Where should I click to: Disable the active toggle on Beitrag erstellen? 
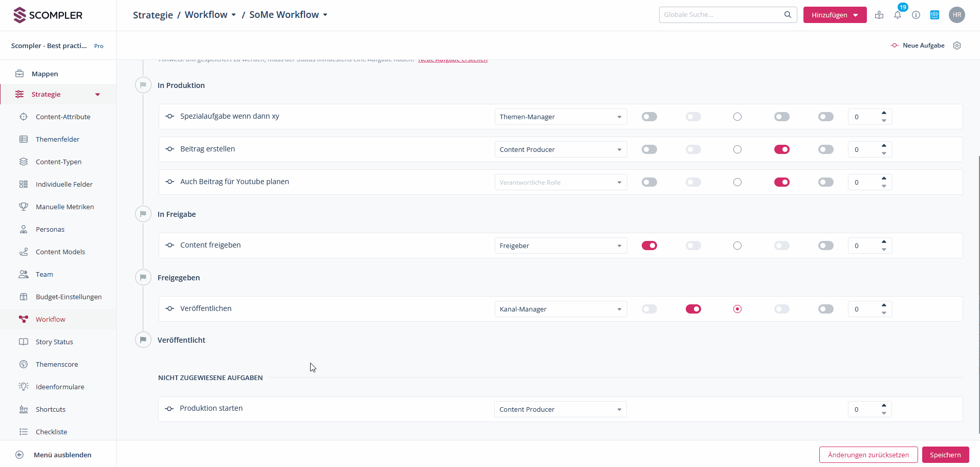point(781,149)
